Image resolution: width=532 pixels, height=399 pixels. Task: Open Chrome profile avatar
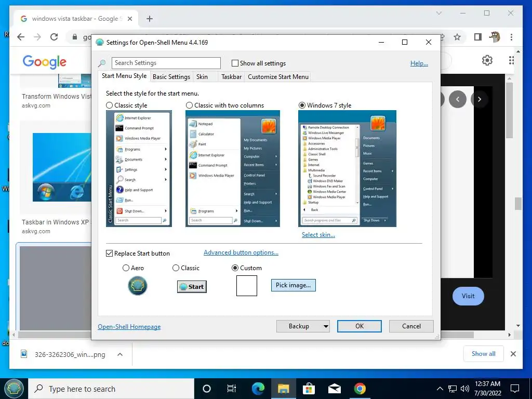[x=495, y=37]
